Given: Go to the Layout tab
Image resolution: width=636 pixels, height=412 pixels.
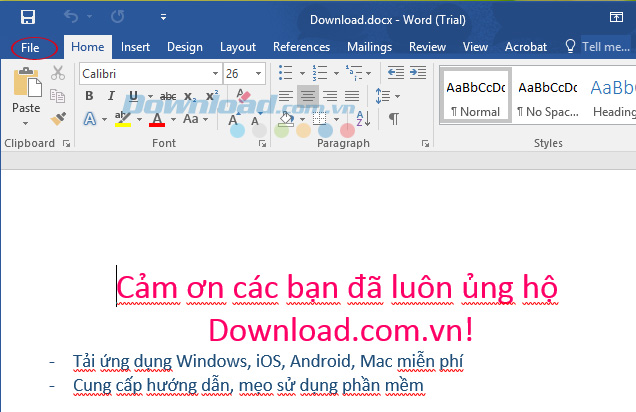Looking at the screenshot, I should [238, 47].
